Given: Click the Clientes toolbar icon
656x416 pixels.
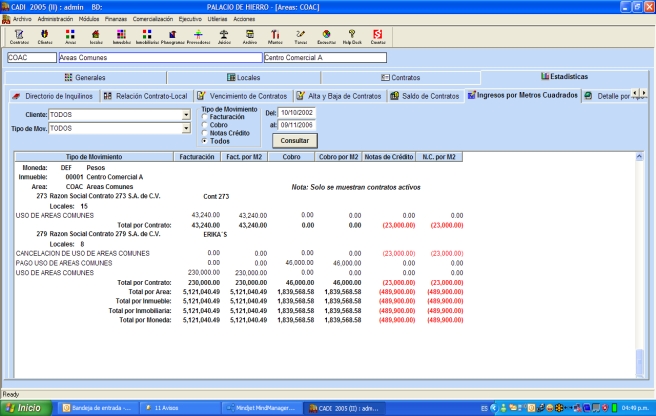Looking at the screenshot, I should point(45,36).
